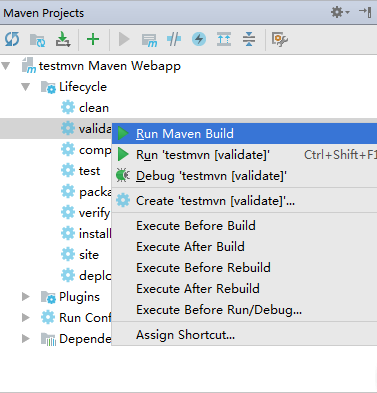The width and height of the screenshot is (377, 393).
Task: Expand the Run Configurations node
Action: [x=26, y=318]
